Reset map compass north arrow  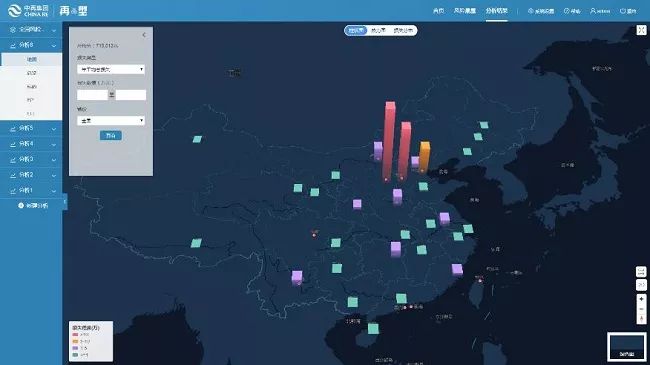(x=641, y=319)
